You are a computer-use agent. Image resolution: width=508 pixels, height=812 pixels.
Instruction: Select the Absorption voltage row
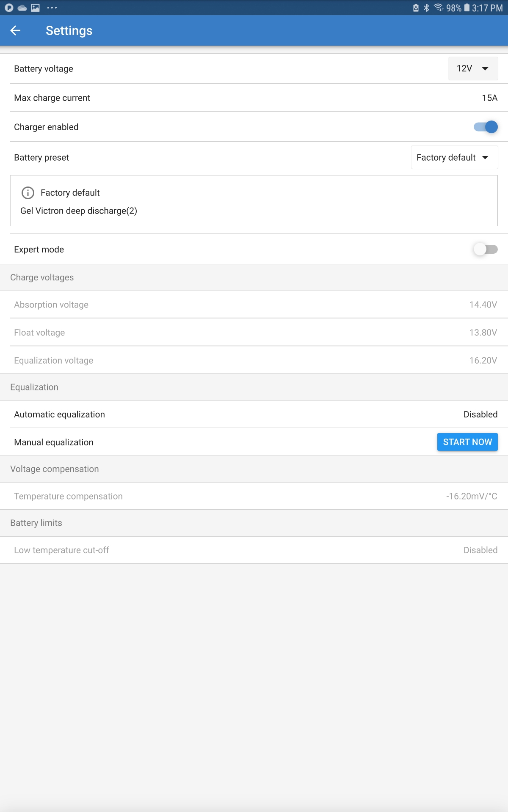(254, 304)
